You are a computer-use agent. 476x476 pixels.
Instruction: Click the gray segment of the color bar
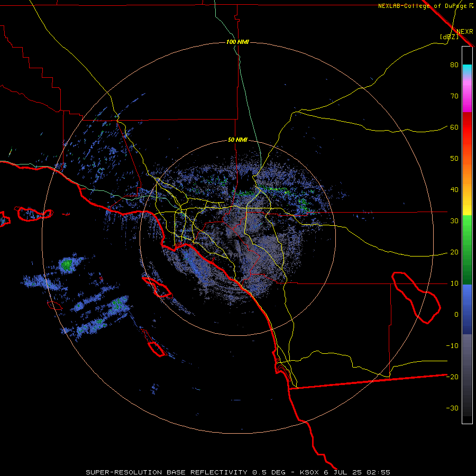[x=467, y=376]
